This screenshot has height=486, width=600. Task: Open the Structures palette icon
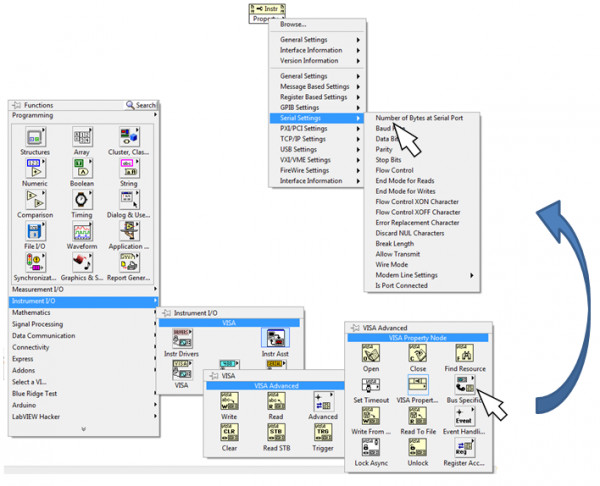tap(34, 138)
